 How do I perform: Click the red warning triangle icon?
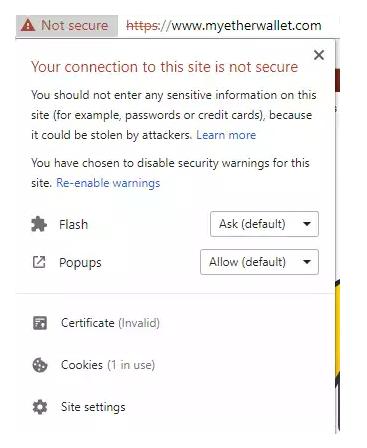click(28, 26)
